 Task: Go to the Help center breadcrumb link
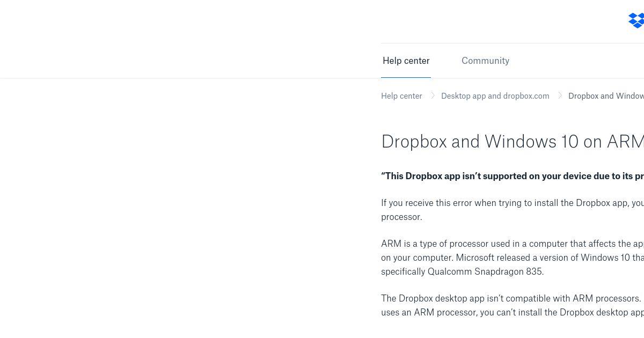[x=401, y=96]
